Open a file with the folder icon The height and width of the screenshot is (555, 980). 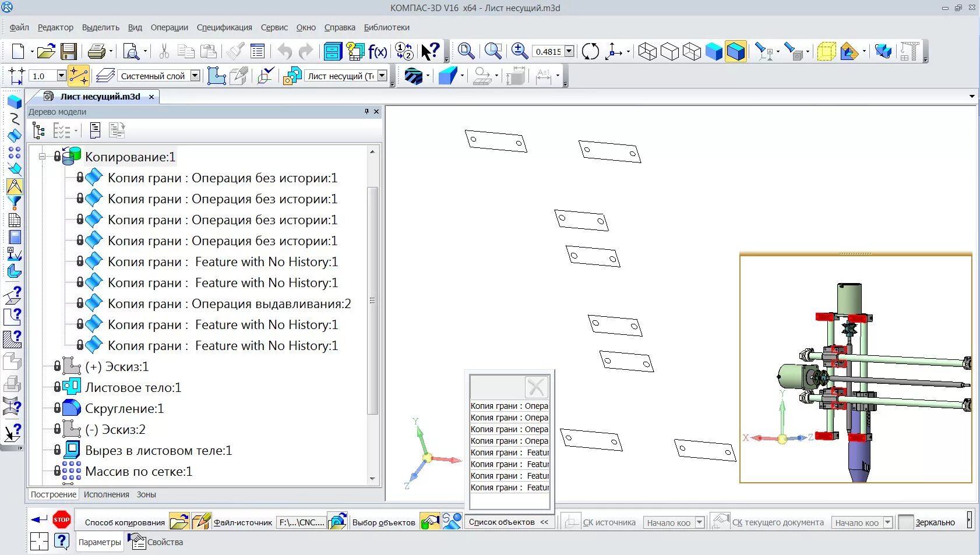(x=46, y=51)
